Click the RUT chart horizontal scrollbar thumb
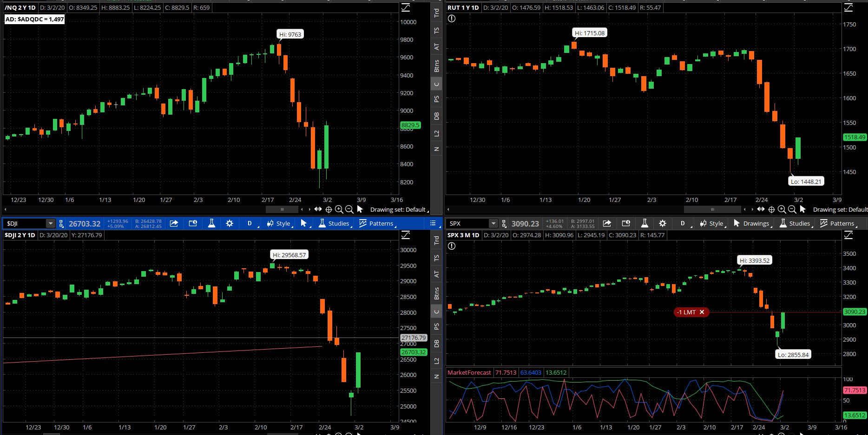 [x=712, y=209]
